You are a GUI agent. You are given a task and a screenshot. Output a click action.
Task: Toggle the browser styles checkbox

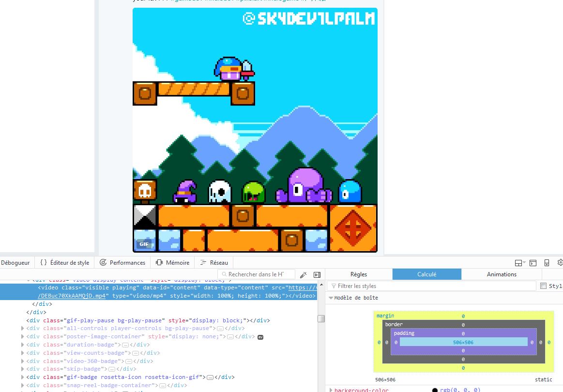click(x=544, y=286)
